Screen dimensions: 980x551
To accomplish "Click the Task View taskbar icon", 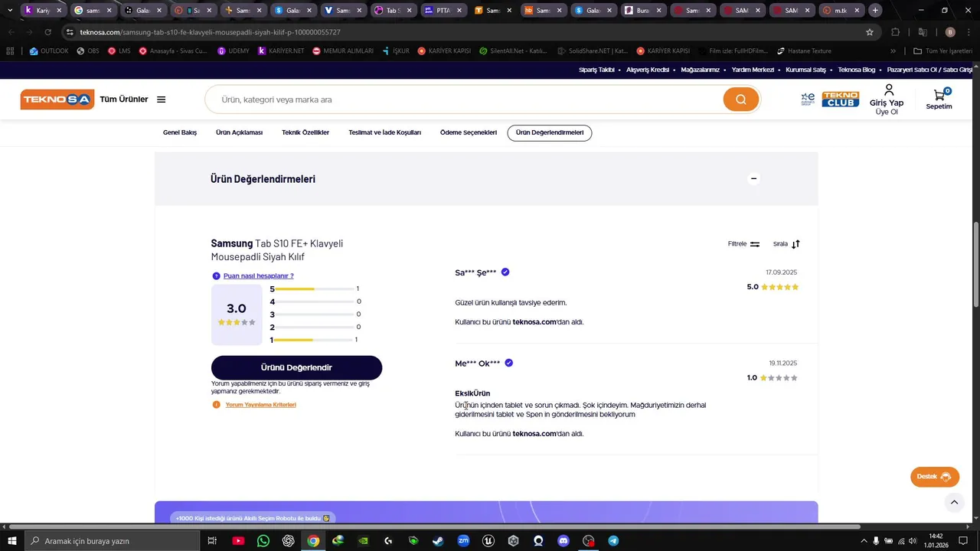I will pos(213,541).
